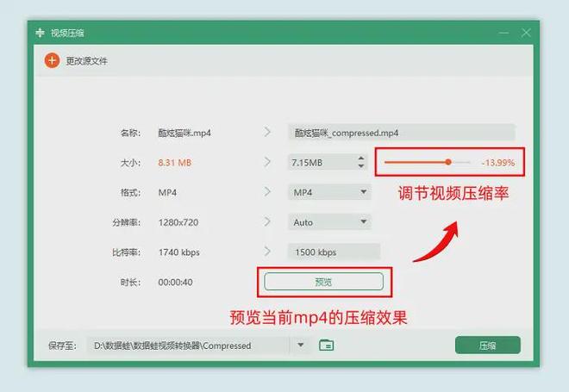569x392 pixels.
Task: Click the 比特率 row arrow chevron
Action: [267, 251]
